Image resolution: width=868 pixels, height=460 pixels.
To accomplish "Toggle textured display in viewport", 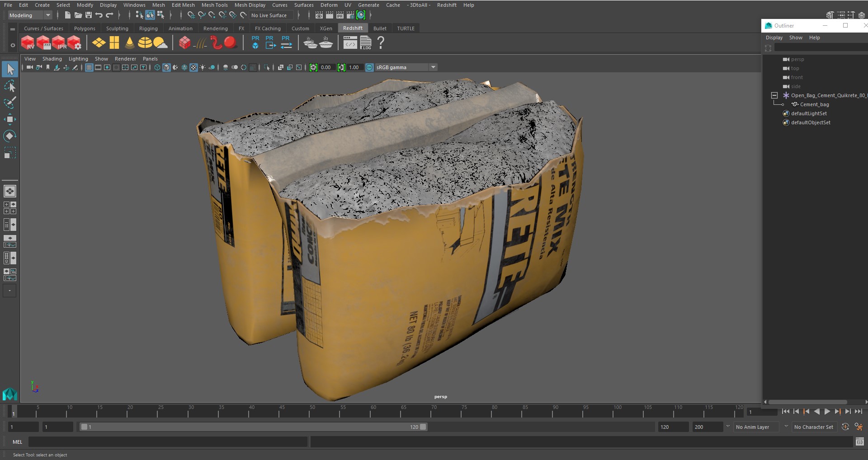I will tap(193, 67).
